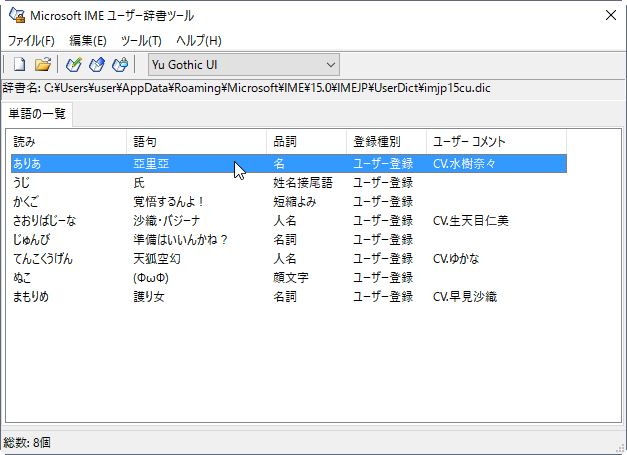Click the edit word toolbar icon
This screenshot has height=455, width=627.
tap(97, 64)
